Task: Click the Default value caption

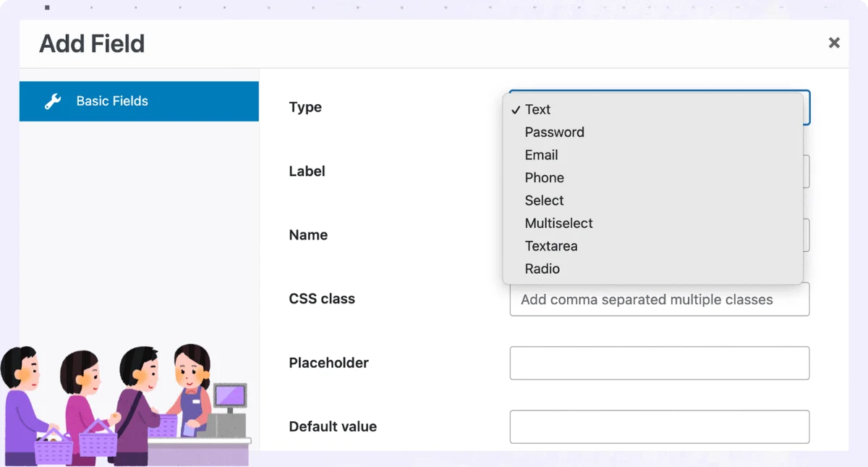Action: [x=333, y=427]
